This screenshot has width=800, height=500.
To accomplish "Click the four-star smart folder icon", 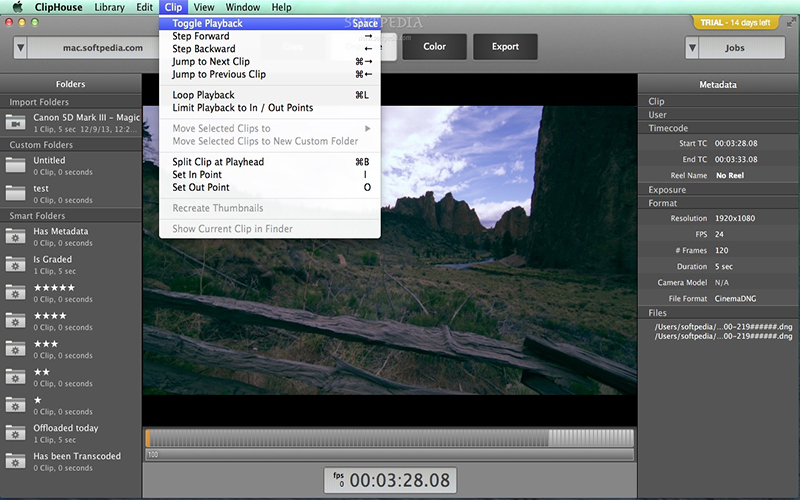I will (x=15, y=321).
